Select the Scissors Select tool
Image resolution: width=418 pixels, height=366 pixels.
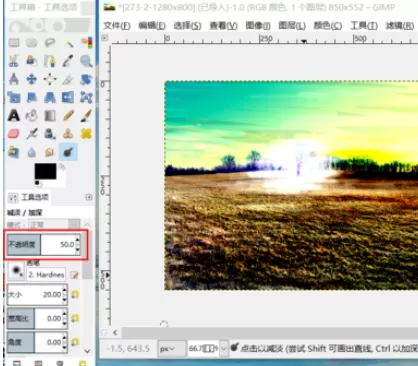click(14, 61)
